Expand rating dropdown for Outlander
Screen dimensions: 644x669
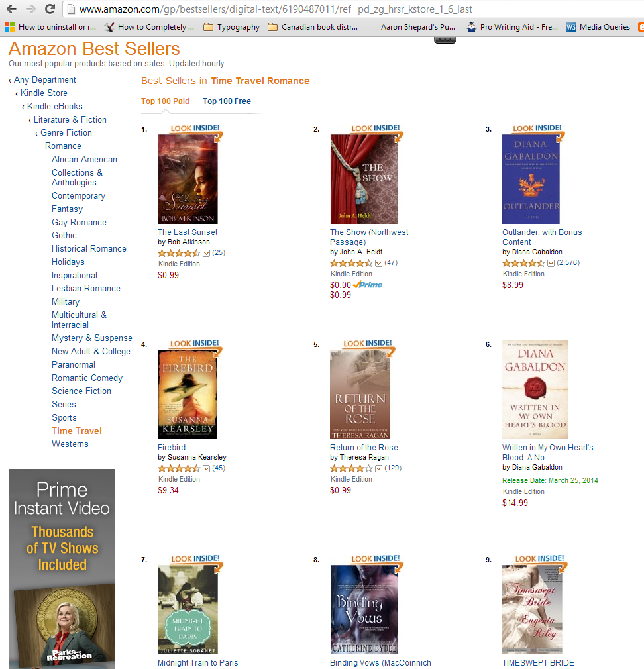point(551,263)
